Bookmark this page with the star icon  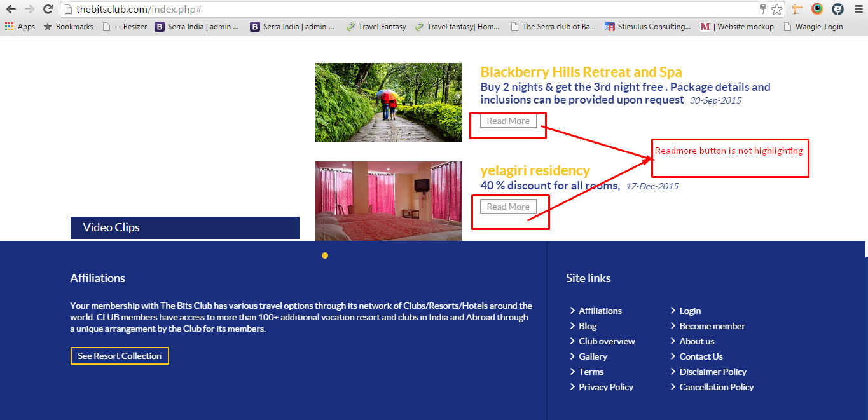click(x=776, y=10)
